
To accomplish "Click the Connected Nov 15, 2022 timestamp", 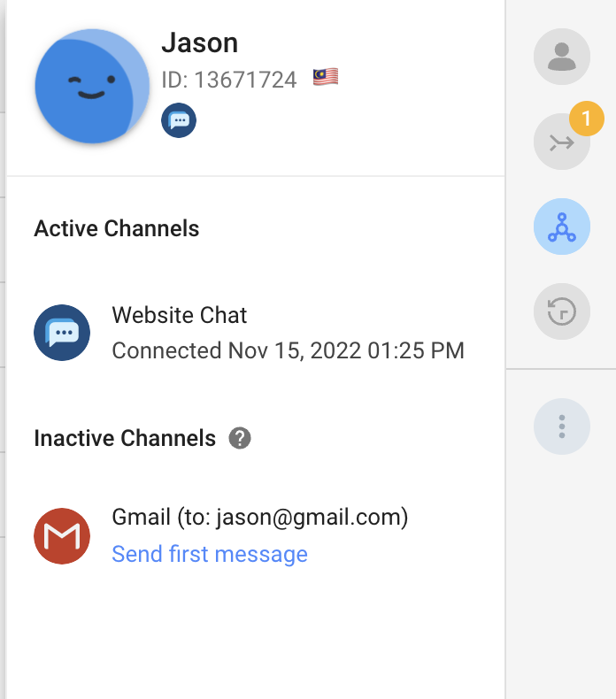I will click(x=289, y=350).
